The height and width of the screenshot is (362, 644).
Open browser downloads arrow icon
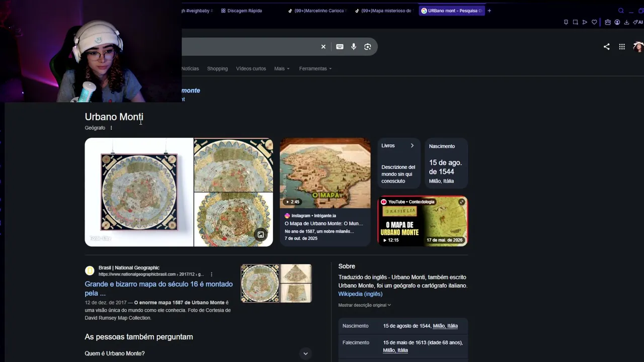(626, 22)
